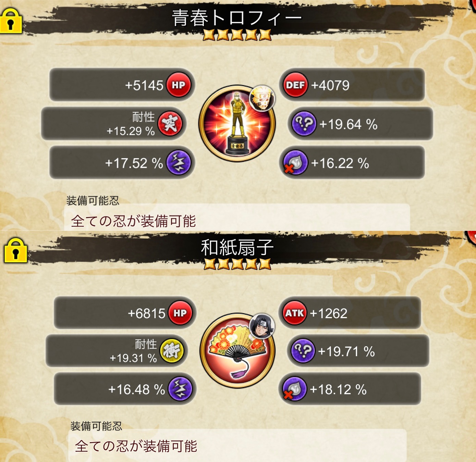
Task: Tap the five-star rating under 和紙扇子
Action: point(237,264)
